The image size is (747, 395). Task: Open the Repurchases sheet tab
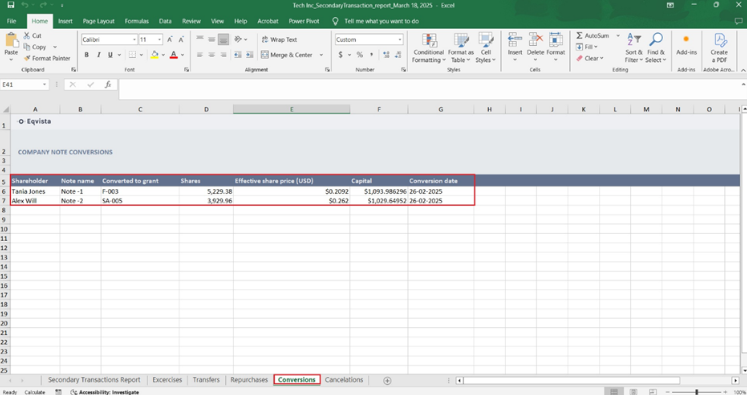[x=249, y=380]
